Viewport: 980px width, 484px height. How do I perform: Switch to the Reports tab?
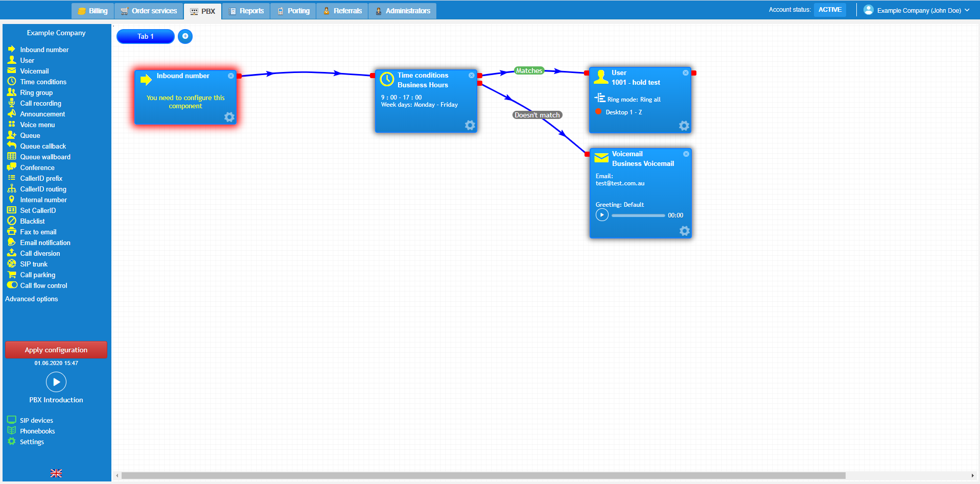[246, 10]
